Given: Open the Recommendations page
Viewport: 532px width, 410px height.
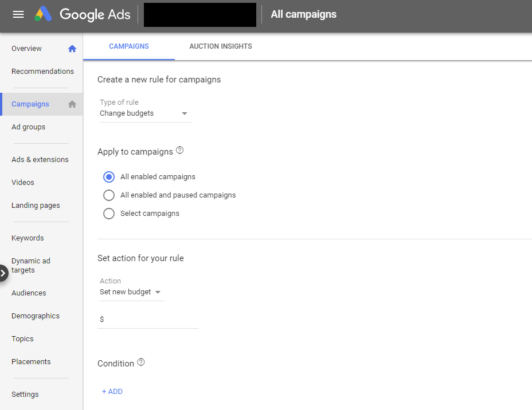Looking at the screenshot, I should point(42,71).
